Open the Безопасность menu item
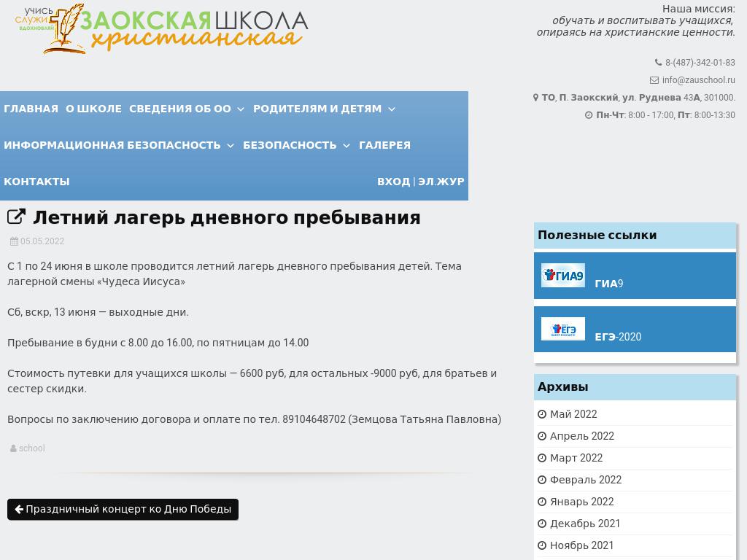 coord(290,145)
